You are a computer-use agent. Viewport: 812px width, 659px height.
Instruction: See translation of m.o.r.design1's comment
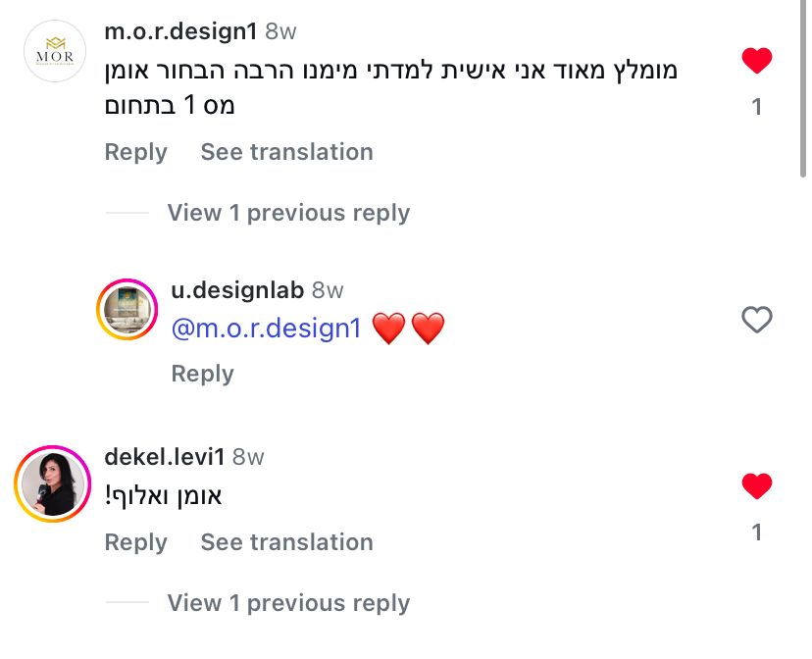point(286,152)
